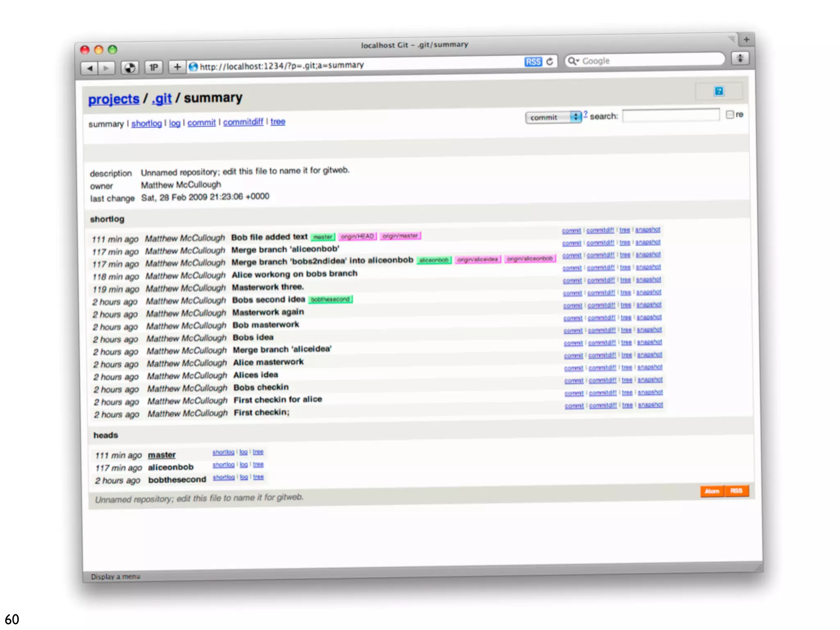The width and height of the screenshot is (840, 630).
Task: Open commit 'Bobs checkin'
Action: pos(261,387)
